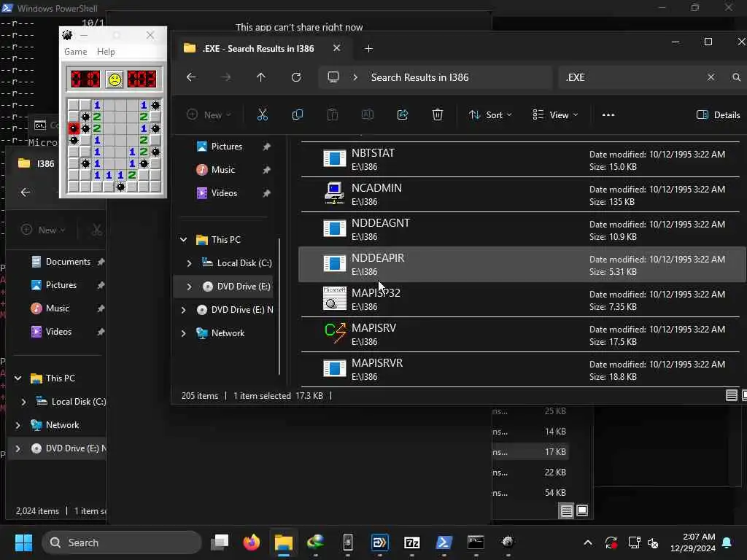747x560 pixels.
Task: Click the search magnifier icon
Action: pos(737,77)
